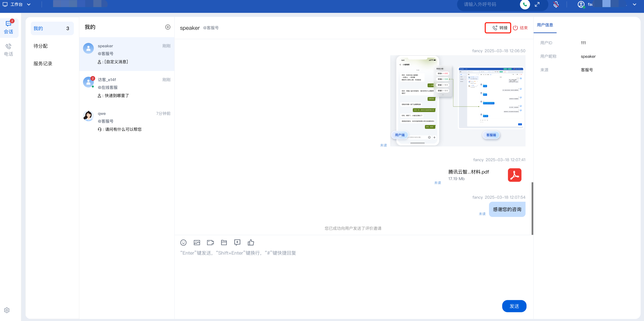
Task: Expand the user account dropdown arrow
Action: click(x=634, y=5)
